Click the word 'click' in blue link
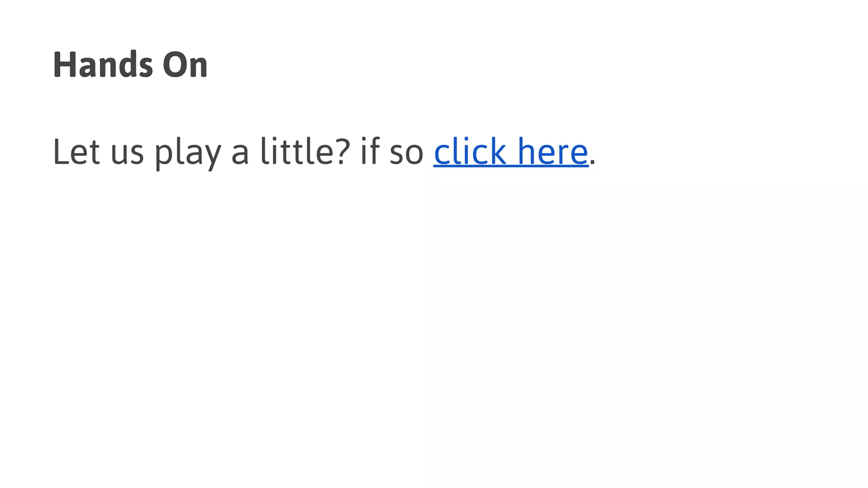Image resolution: width=868 pixels, height=488 pixels. (x=470, y=151)
